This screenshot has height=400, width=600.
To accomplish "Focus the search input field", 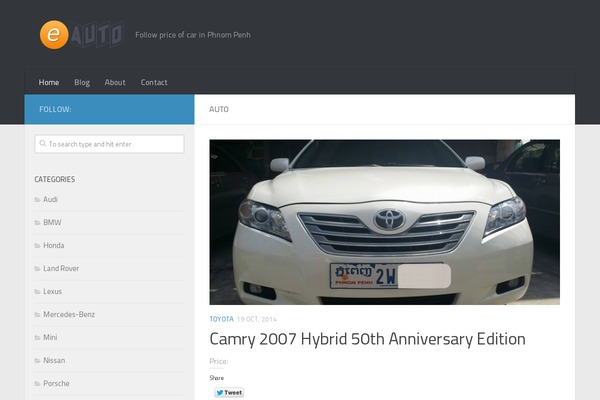I will coord(109,144).
